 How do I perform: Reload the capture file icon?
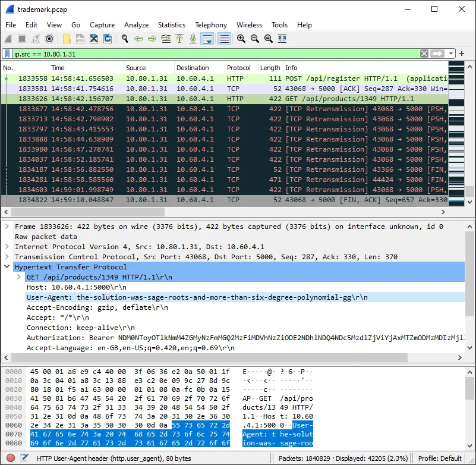tap(108, 39)
